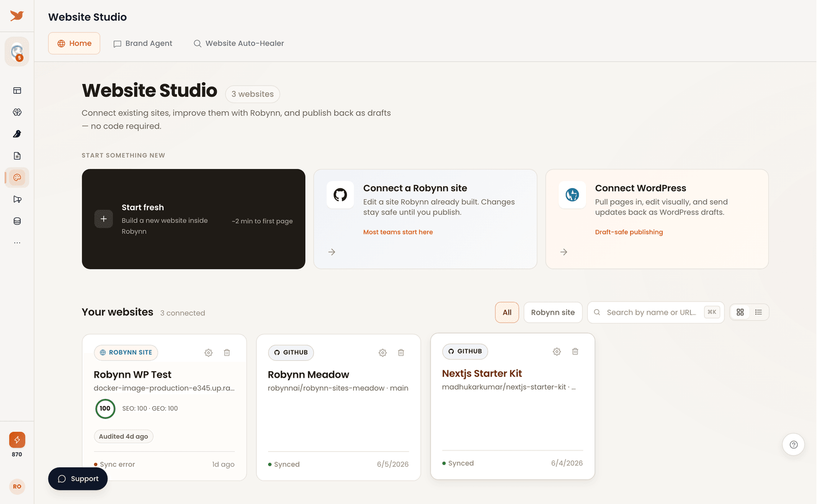Click the arrow on Connect WordPress card
This screenshot has width=825, height=504.
click(564, 252)
